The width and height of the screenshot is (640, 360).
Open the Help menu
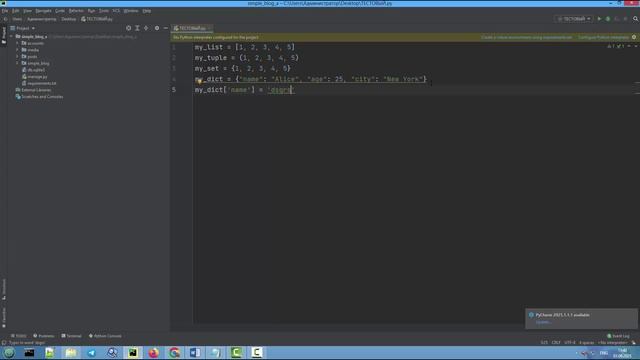click(147, 11)
